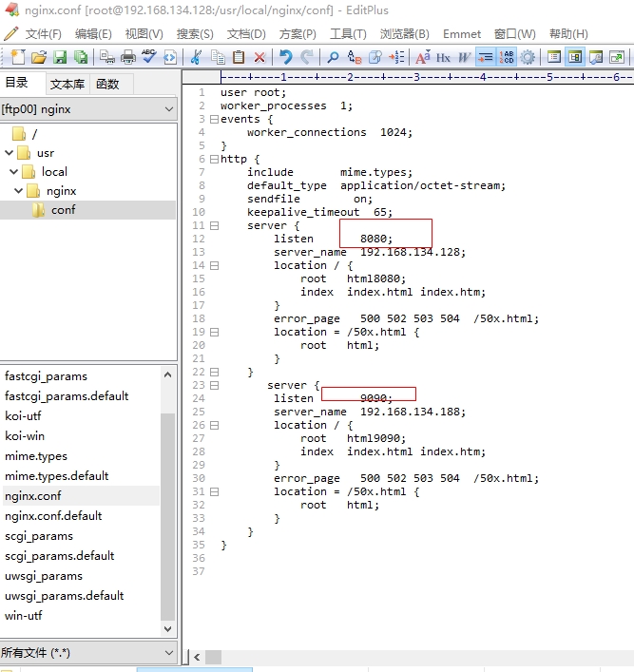The height and width of the screenshot is (672, 634).
Task: Toggle the W word wrap icon
Action: click(x=464, y=57)
